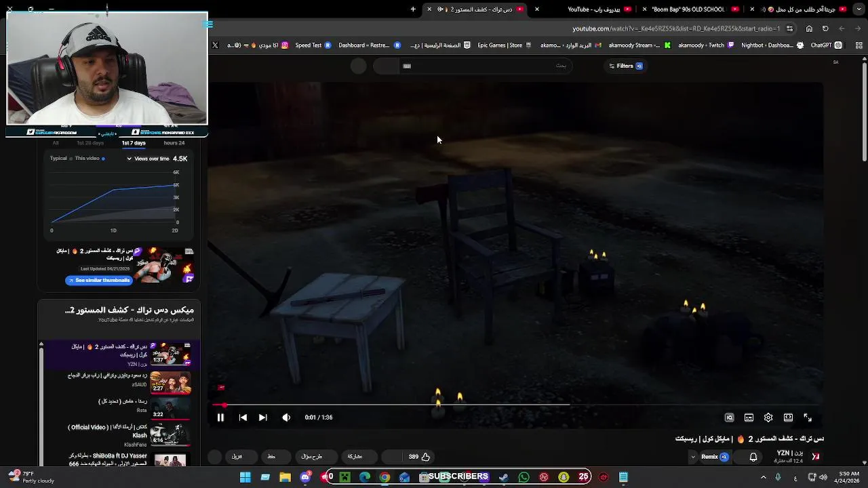
Task: Click the notification bell for YZN channel
Action: pos(753,457)
